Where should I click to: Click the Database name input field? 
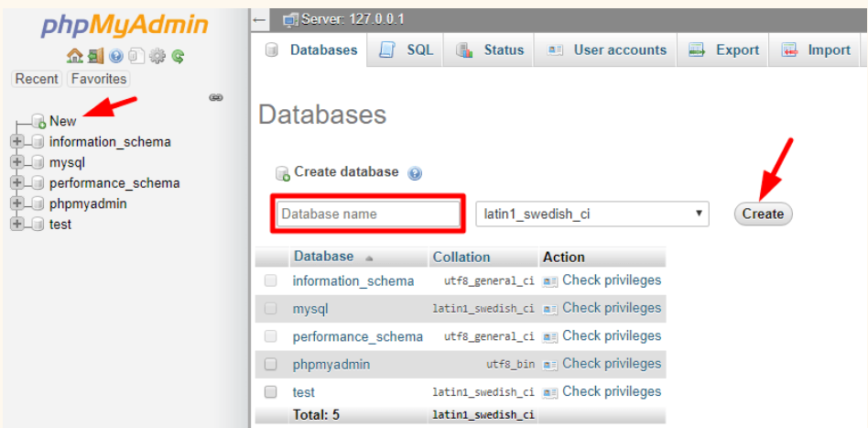(368, 214)
